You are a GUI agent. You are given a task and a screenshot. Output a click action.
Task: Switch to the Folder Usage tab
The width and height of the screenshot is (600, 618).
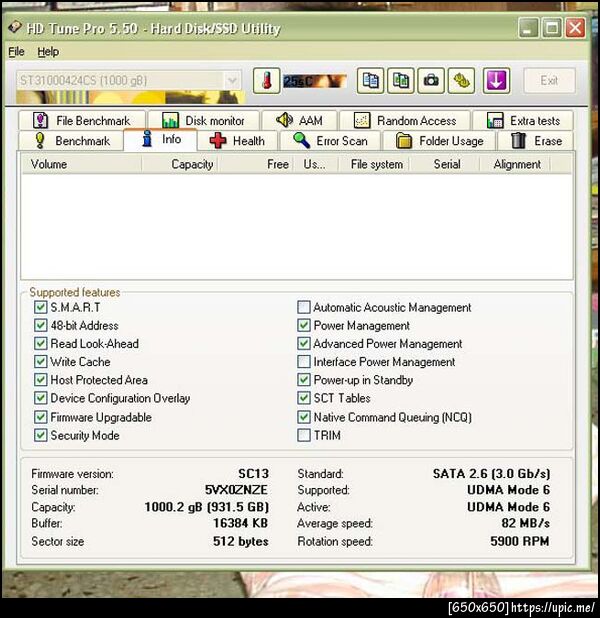click(439, 141)
